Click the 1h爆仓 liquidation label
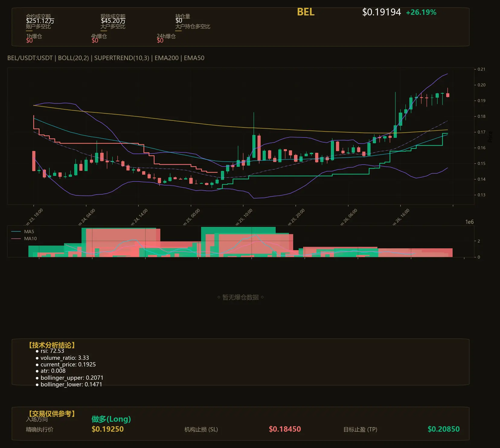This screenshot has height=448, width=500. (x=34, y=36)
